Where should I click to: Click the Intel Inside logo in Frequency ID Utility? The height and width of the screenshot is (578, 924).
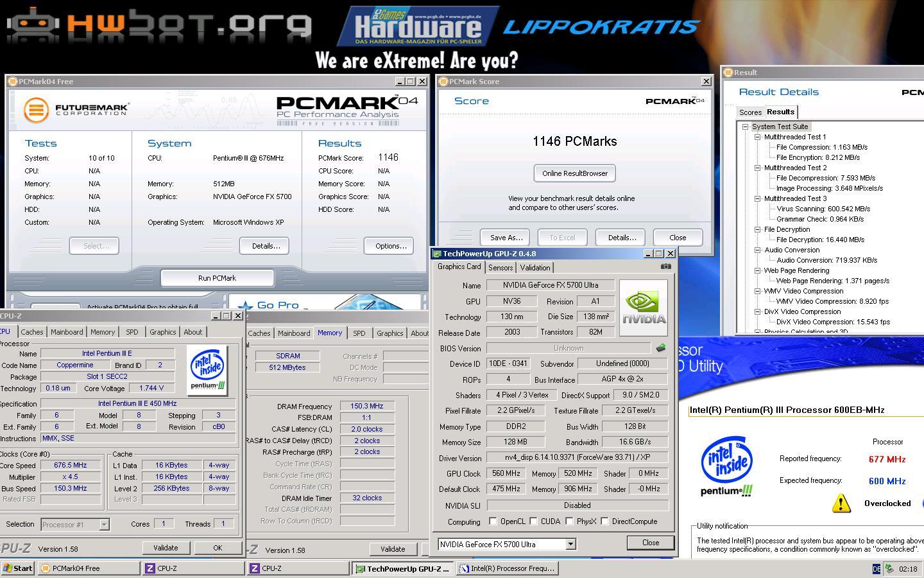[x=726, y=467]
